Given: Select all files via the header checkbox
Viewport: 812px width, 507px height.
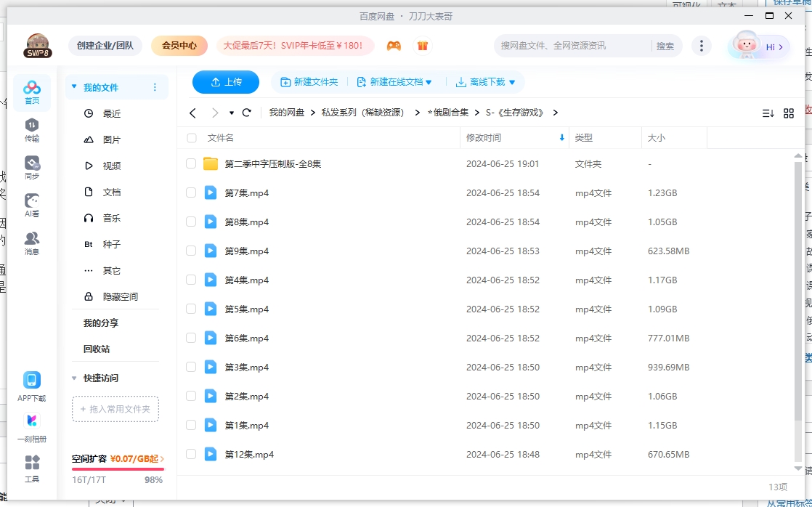Looking at the screenshot, I should [x=191, y=137].
